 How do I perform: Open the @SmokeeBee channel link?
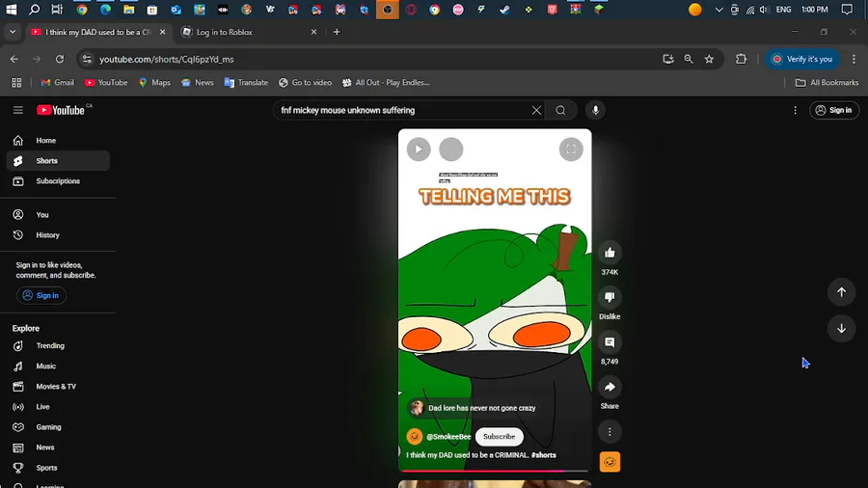448,437
